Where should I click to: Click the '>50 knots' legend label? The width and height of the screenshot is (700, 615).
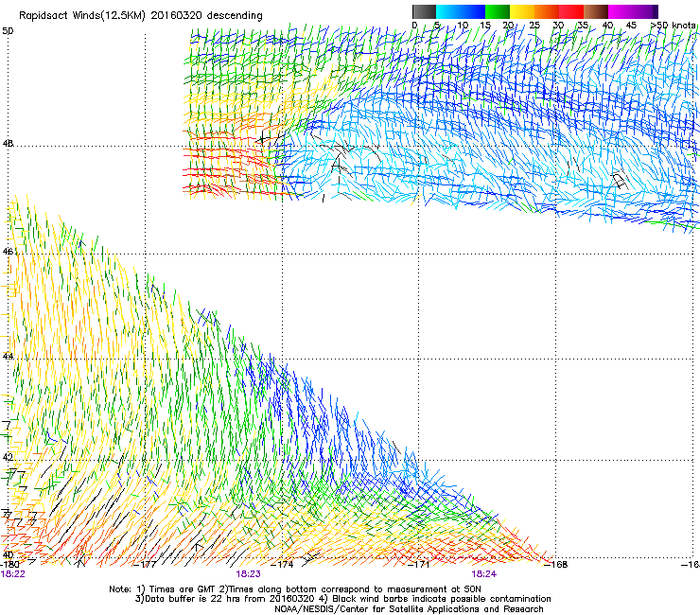pos(673,26)
